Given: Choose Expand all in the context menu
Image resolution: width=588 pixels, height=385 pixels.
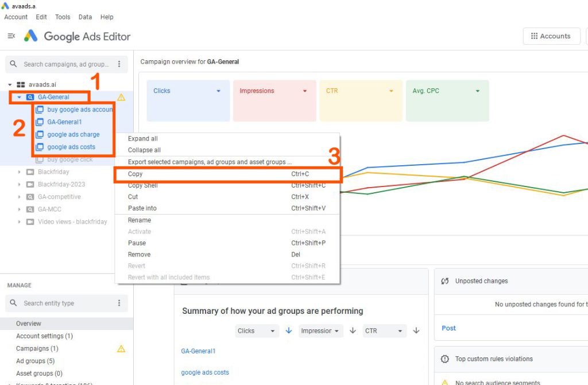Looking at the screenshot, I should click(227, 139).
